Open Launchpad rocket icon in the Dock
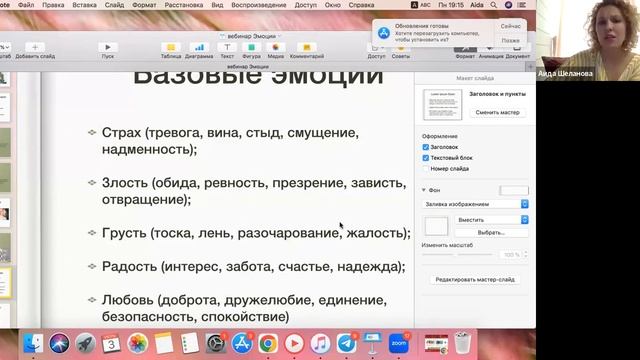The height and width of the screenshot is (360, 640). 85,343
